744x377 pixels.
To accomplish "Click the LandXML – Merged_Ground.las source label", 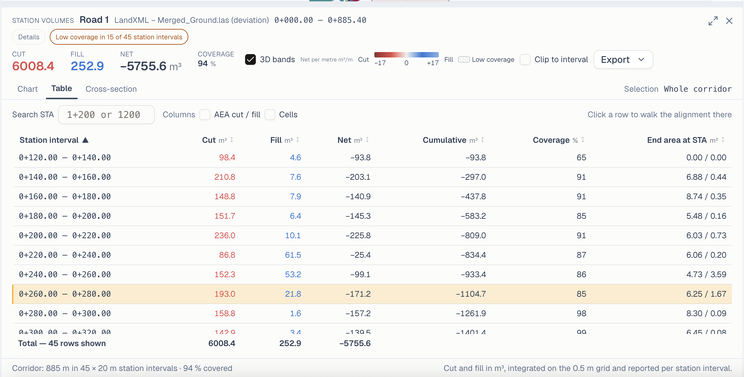I will pyautogui.click(x=192, y=20).
